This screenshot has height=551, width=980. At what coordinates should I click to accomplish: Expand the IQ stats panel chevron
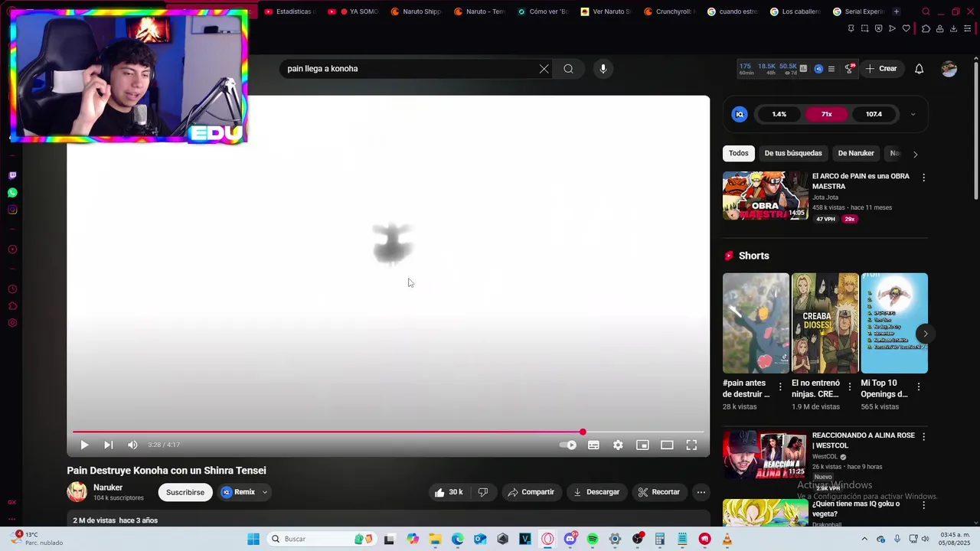click(x=913, y=114)
